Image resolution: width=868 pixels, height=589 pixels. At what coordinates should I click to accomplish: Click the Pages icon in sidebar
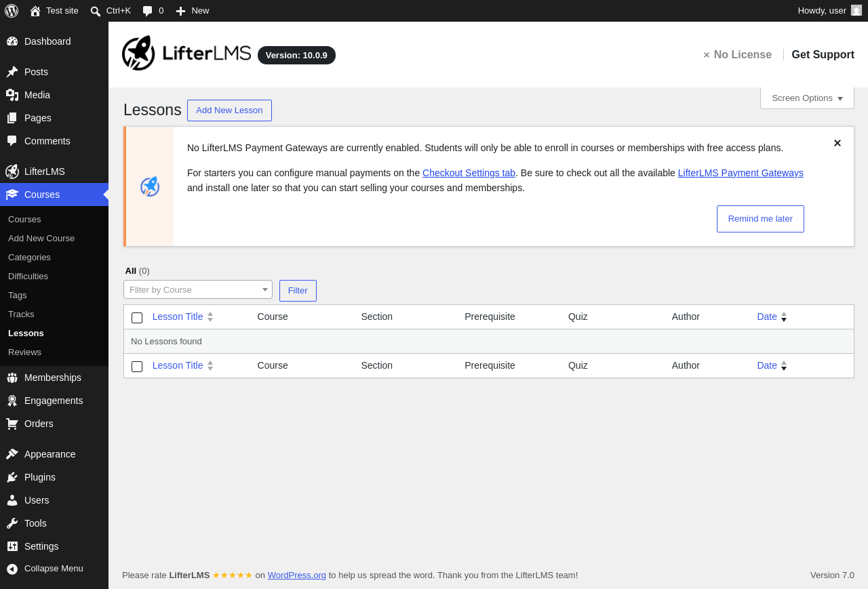[12, 118]
